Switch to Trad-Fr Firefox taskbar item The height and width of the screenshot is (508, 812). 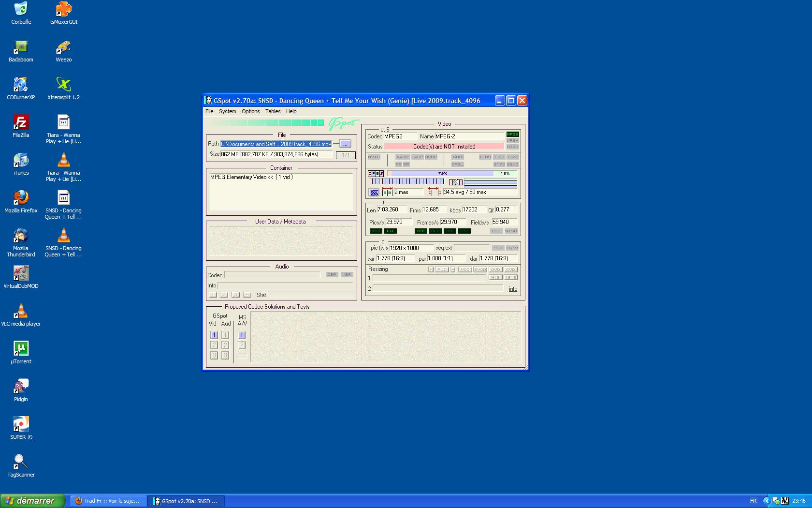pos(108,501)
